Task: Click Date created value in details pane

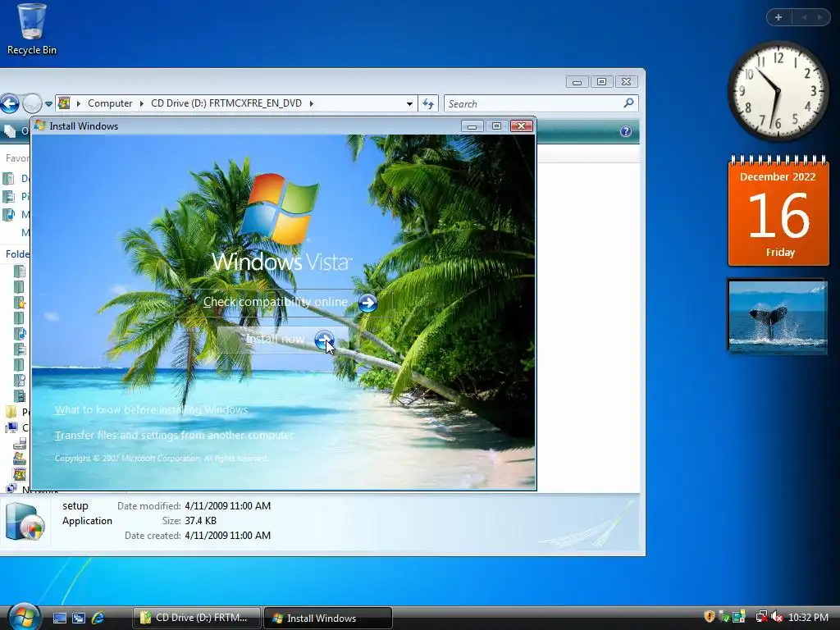Action: [x=228, y=536]
